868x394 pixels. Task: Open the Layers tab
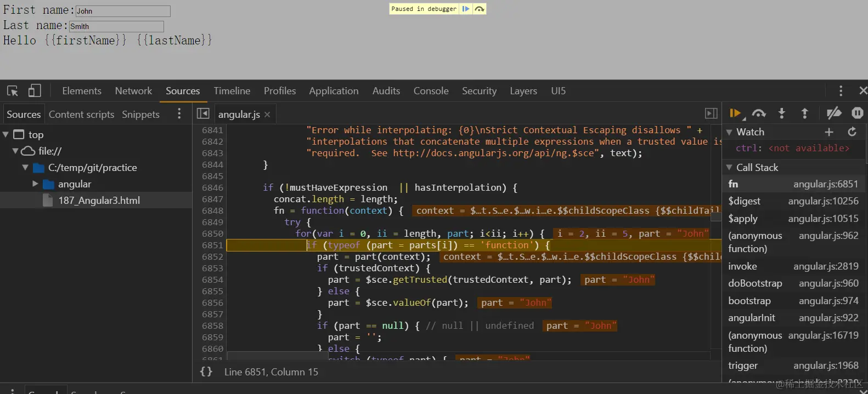(523, 91)
